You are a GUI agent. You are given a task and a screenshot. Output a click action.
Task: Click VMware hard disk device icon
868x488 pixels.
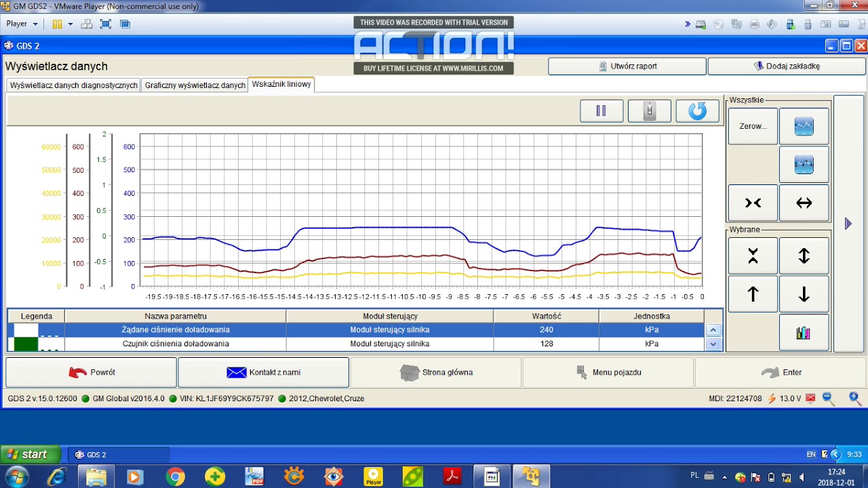701,24
